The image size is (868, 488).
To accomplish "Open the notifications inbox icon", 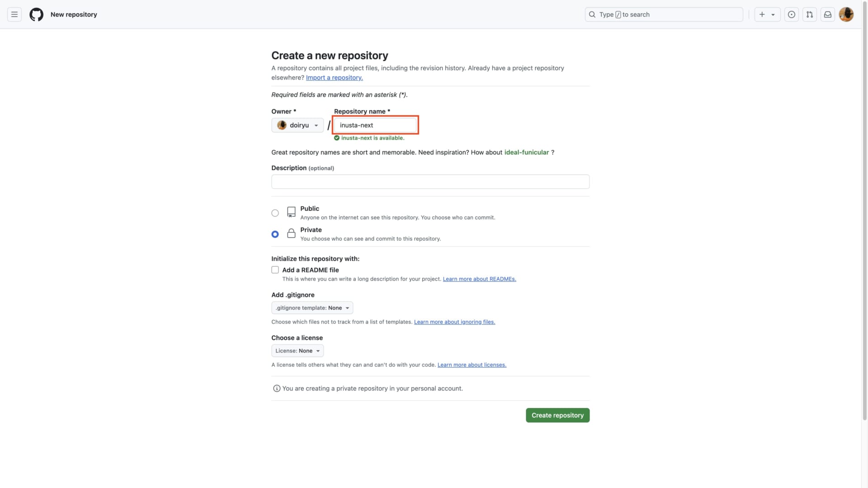I will coord(827,14).
